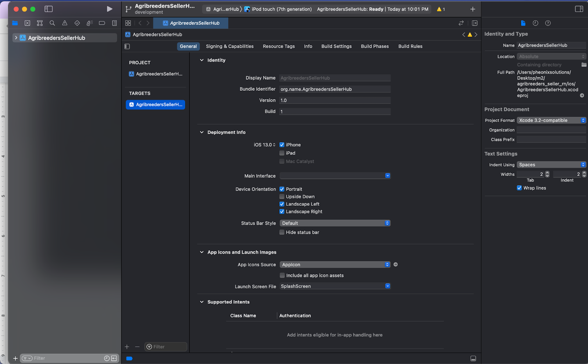
Task: Switch to Build Phases tab
Action: click(374, 46)
